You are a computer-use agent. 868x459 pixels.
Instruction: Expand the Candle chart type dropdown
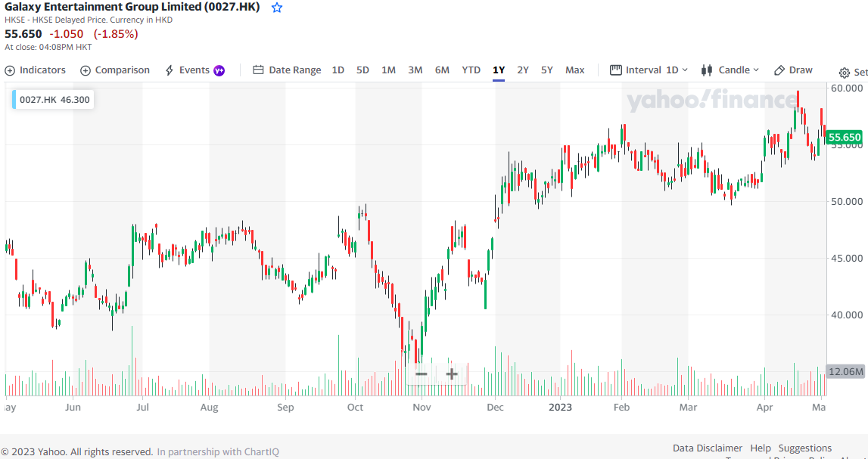coord(730,70)
